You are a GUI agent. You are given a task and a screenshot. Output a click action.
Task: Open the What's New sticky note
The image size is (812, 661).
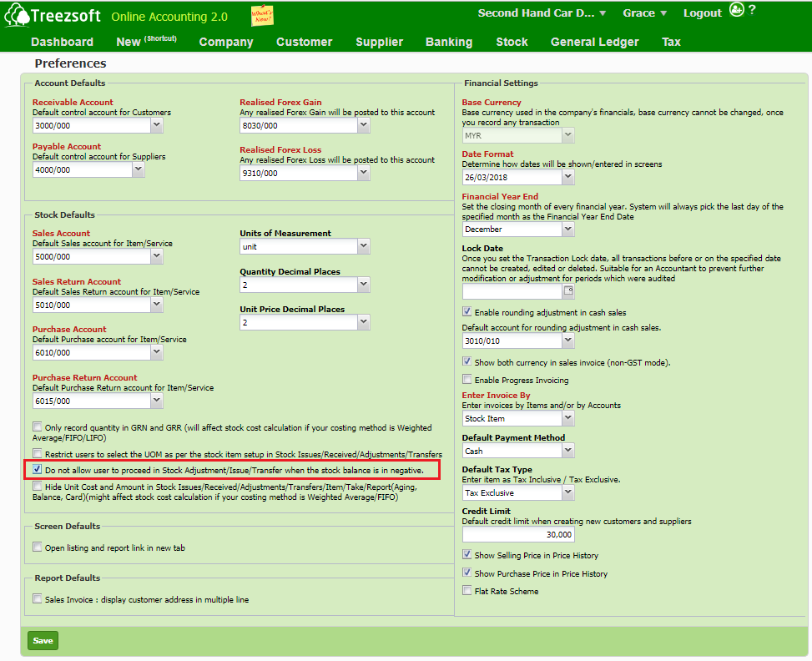coord(262,16)
